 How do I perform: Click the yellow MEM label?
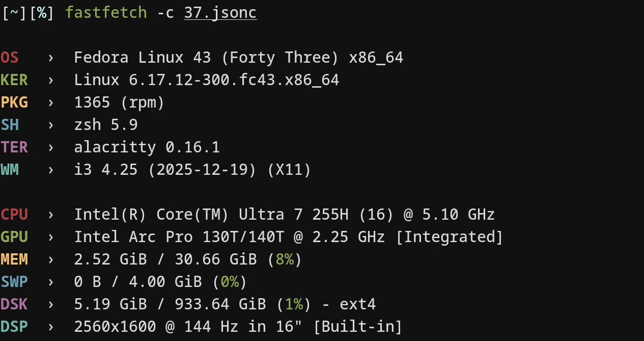[14, 259]
